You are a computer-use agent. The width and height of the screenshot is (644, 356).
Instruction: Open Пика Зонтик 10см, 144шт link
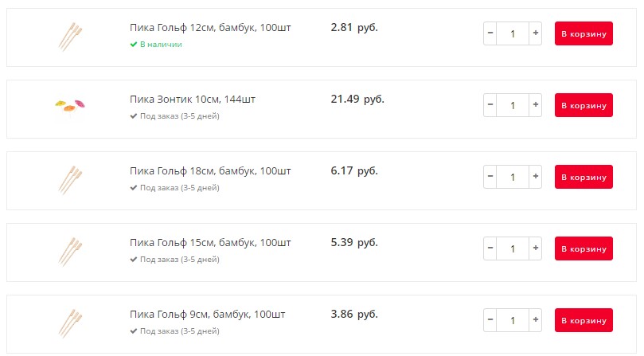pyautogui.click(x=193, y=99)
